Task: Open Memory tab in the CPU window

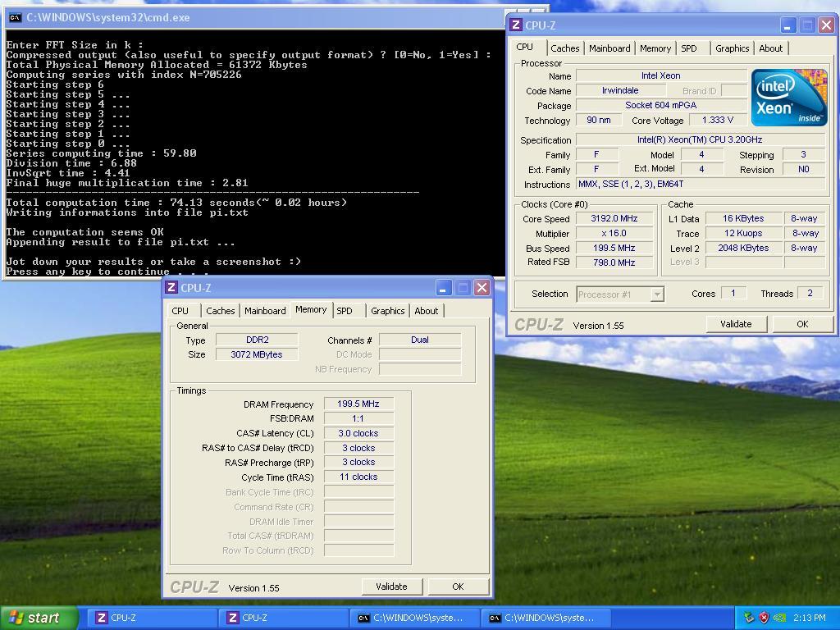Action: click(655, 48)
